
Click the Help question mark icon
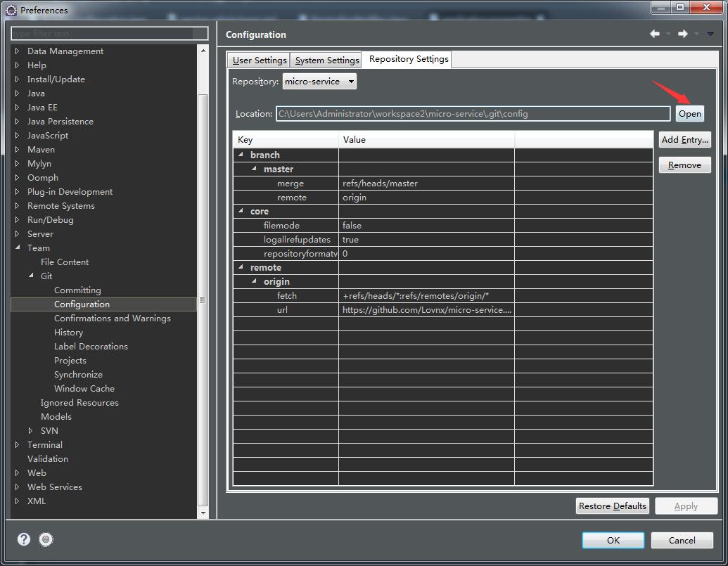pyautogui.click(x=24, y=539)
